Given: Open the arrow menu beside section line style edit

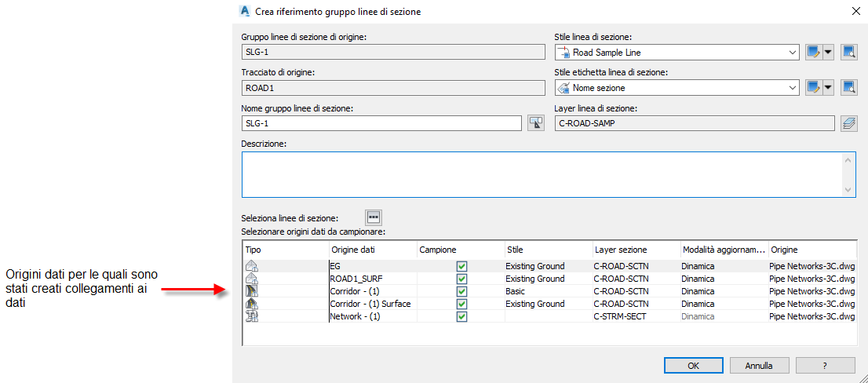Looking at the screenshot, I should coord(828,53).
